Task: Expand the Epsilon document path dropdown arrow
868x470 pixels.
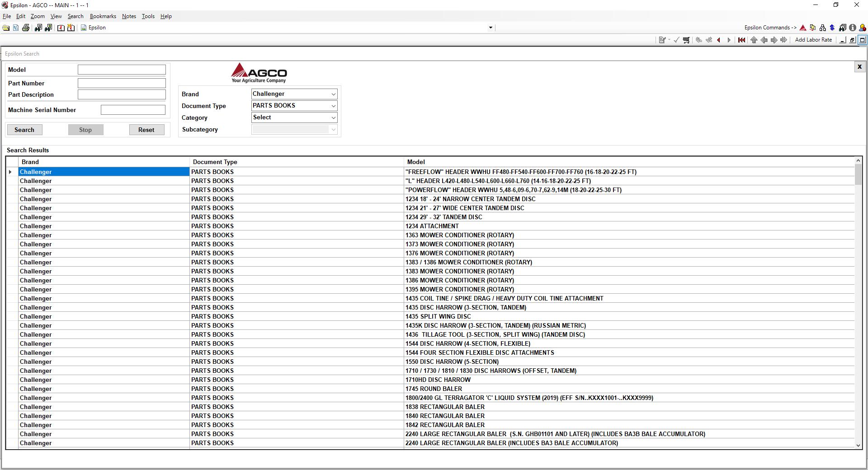Action: coord(491,28)
